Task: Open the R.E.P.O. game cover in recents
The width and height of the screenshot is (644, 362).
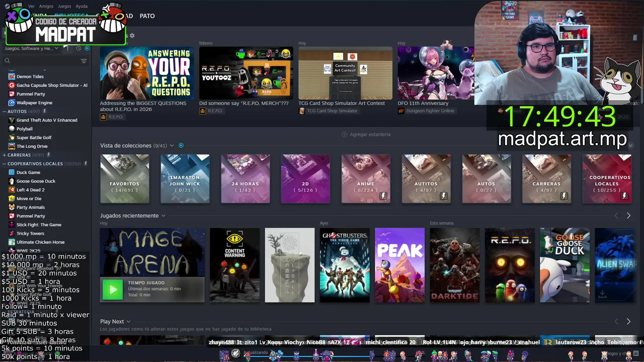Action: click(x=510, y=265)
